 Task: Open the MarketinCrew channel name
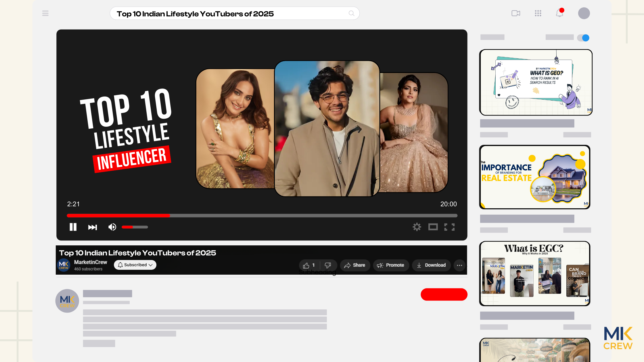pyautogui.click(x=91, y=262)
